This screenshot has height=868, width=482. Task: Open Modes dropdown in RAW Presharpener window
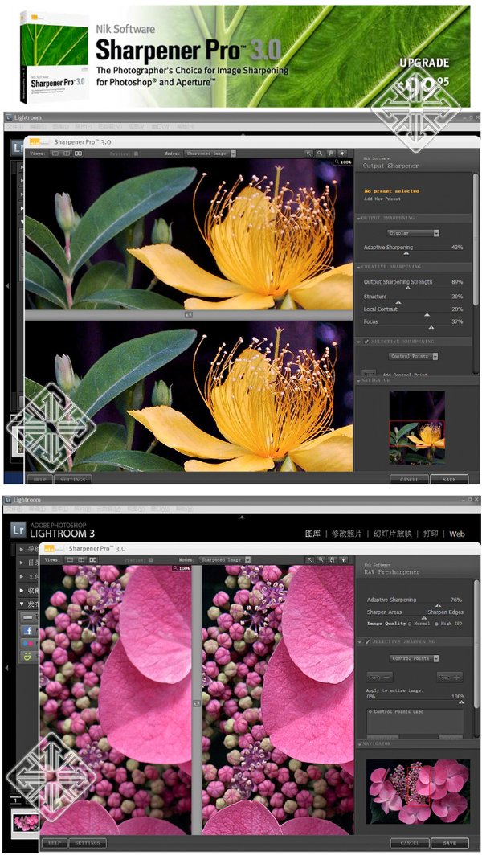tap(224, 559)
